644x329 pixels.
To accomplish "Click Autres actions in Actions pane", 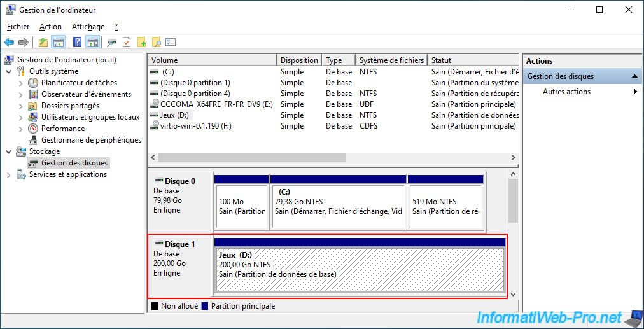I will [x=566, y=92].
